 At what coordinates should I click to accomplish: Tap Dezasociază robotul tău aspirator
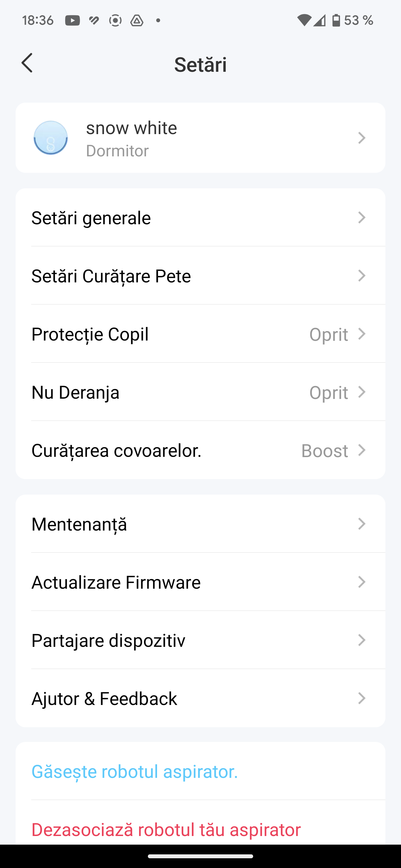coord(166,830)
